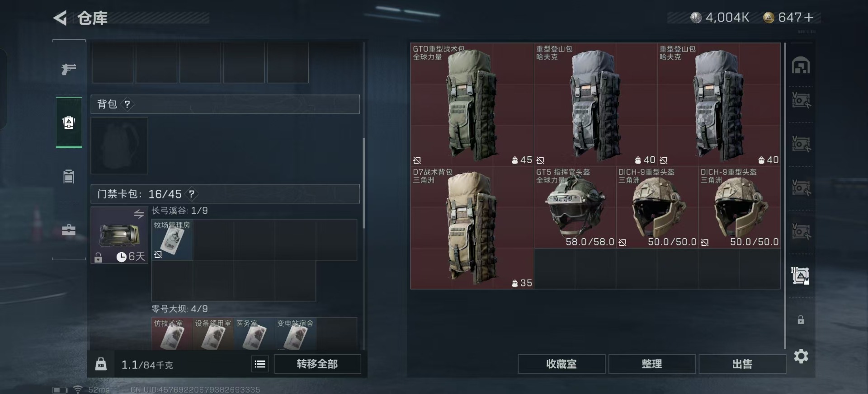Click the plus icon to add 647 currency
This screenshot has height=394, width=868.
[x=809, y=18]
